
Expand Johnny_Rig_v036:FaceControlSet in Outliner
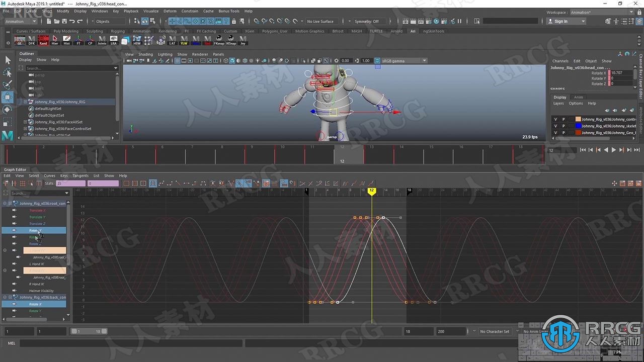click(25, 129)
